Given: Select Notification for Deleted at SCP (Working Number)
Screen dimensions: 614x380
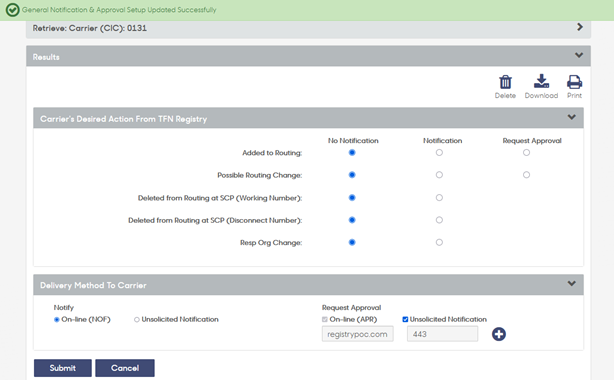Looking at the screenshot, I should tap(439, 197).
